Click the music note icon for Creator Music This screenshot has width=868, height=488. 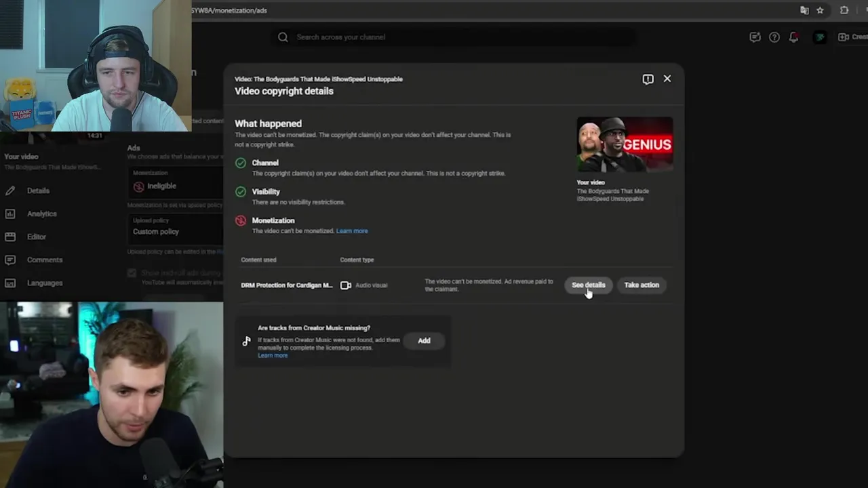pyautogui.click(x=246, y=341)
